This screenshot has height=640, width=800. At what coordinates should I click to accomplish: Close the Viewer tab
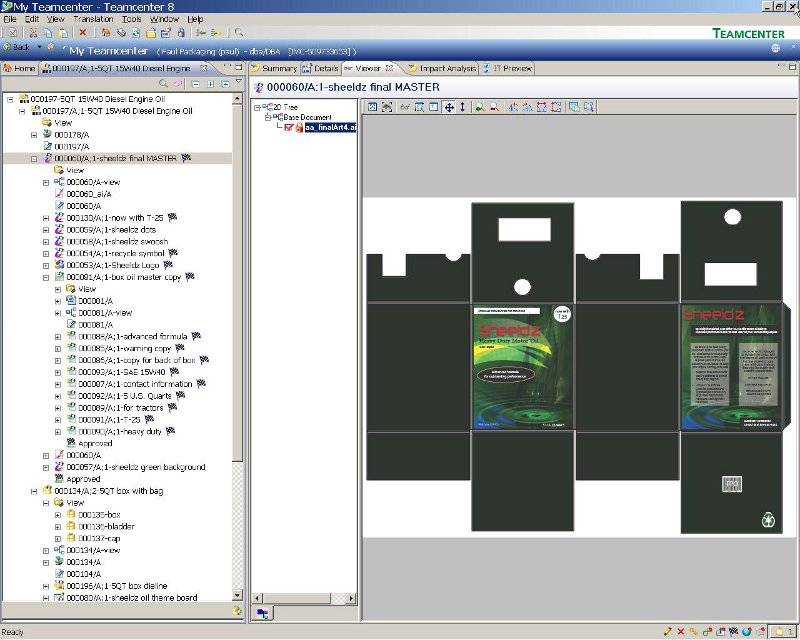click(x=389, y=68)
